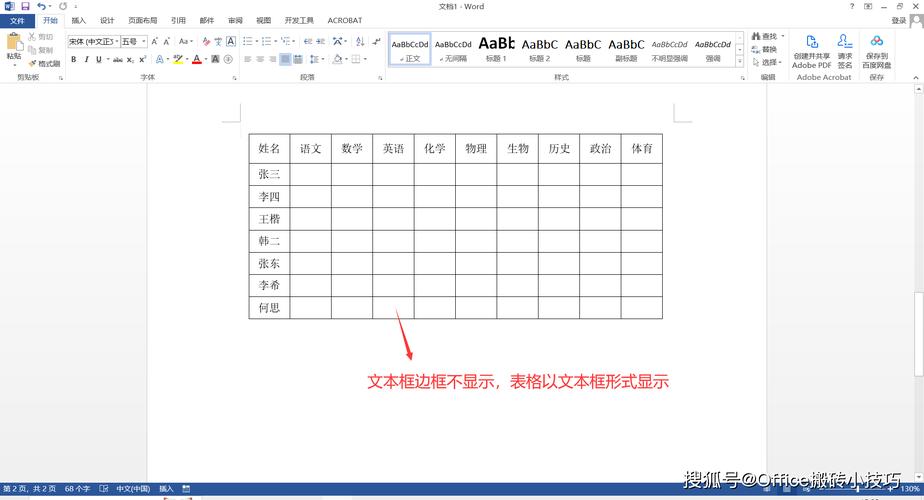Click the proofing icon in status bar
The height and width of the screenshot is (500, 924).
pos(104,489)
